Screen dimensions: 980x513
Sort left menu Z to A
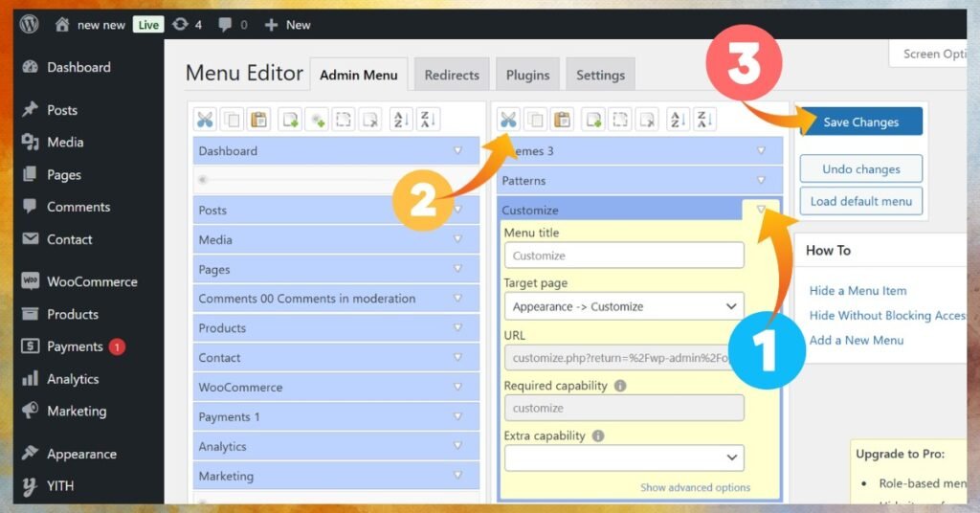pyautogui.click(x=428, y=120)
